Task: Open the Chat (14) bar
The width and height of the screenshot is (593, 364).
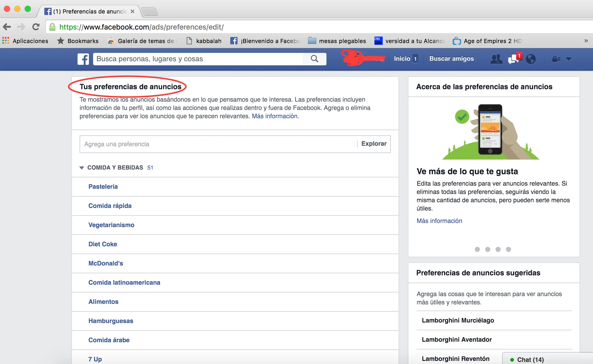Action: (548, 359)
